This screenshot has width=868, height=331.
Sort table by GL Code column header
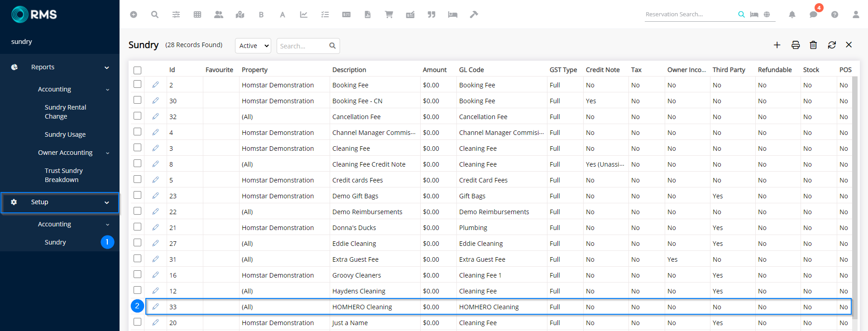pos(471,70)
